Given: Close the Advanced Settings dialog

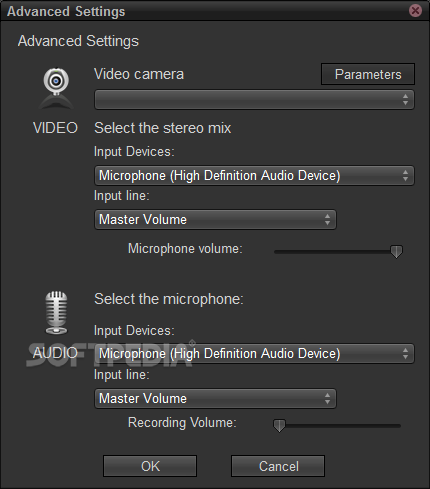Looking at the screenshot, I should click(415, 11).
